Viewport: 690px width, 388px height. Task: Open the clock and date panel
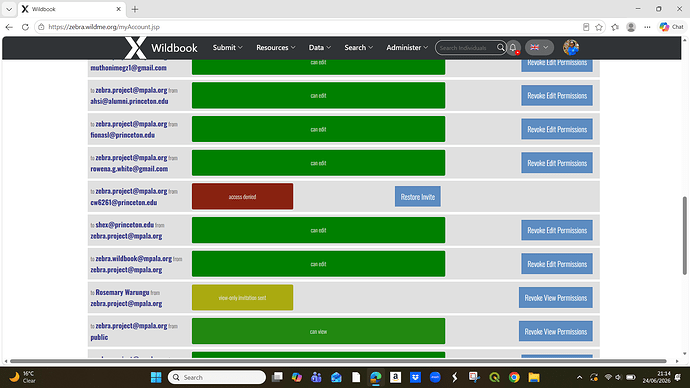point(656,377)
